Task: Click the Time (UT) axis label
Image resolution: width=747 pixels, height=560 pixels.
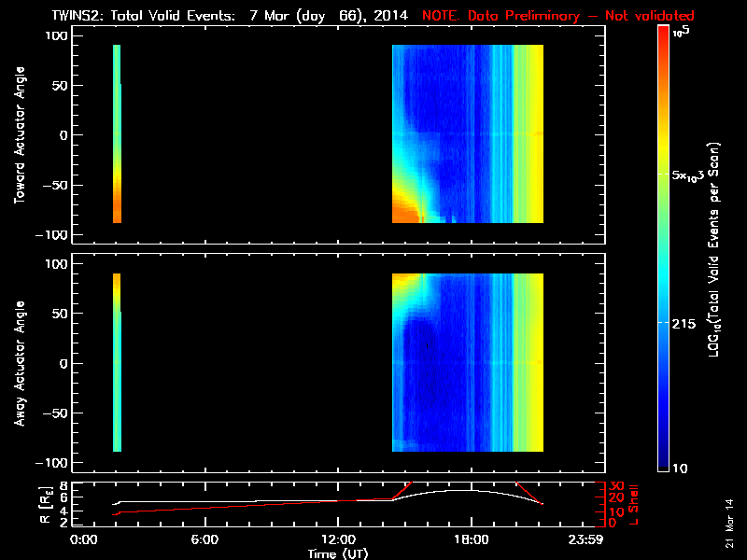Action: coord(337,553)
